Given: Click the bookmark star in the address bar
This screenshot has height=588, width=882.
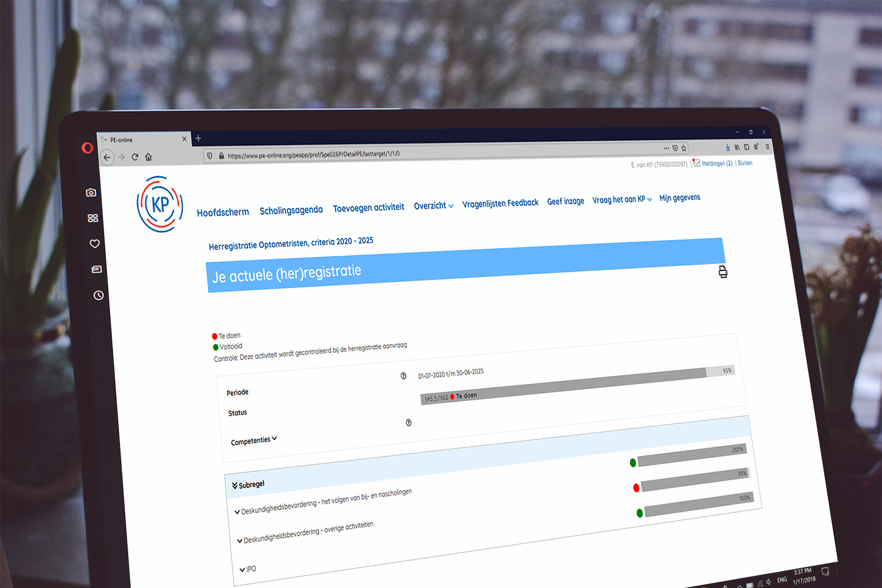Looking at the screenshot, I should point(684,148).
